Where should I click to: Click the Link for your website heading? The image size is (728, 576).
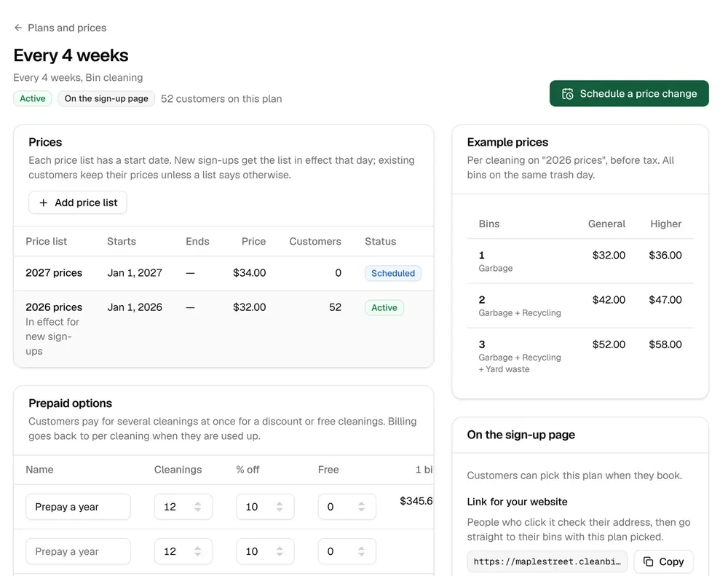517,502
